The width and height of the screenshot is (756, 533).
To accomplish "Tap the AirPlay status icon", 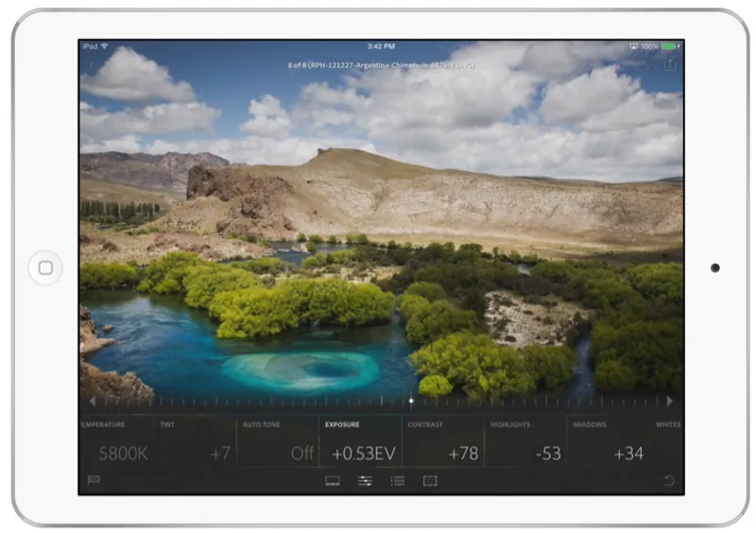I will point(633,46).
